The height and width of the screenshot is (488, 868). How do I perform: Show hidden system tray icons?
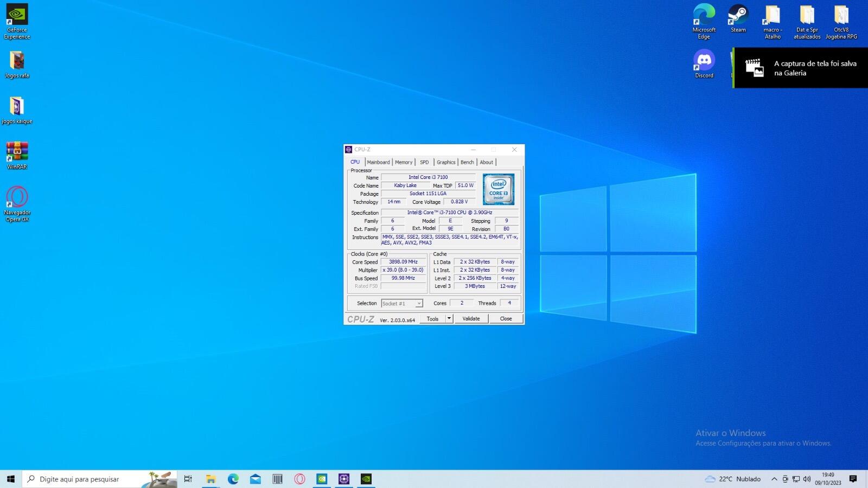[x=774, y=479]
